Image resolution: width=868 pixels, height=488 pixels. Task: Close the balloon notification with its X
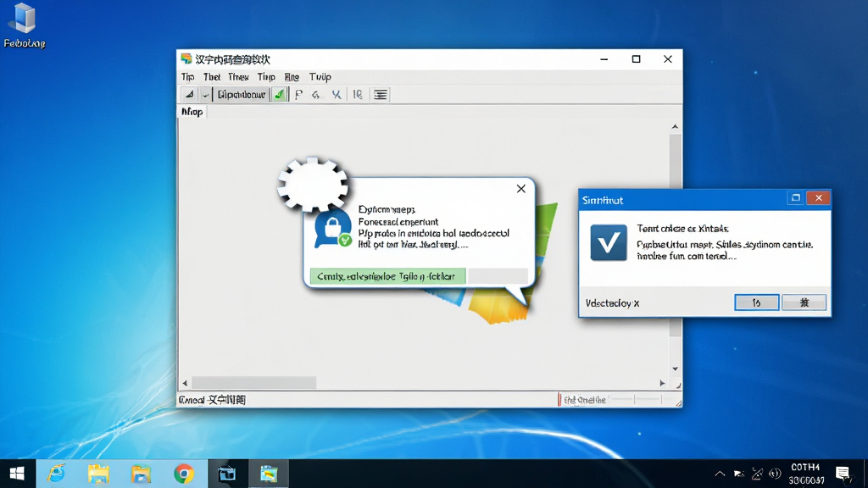click(521, 189)
